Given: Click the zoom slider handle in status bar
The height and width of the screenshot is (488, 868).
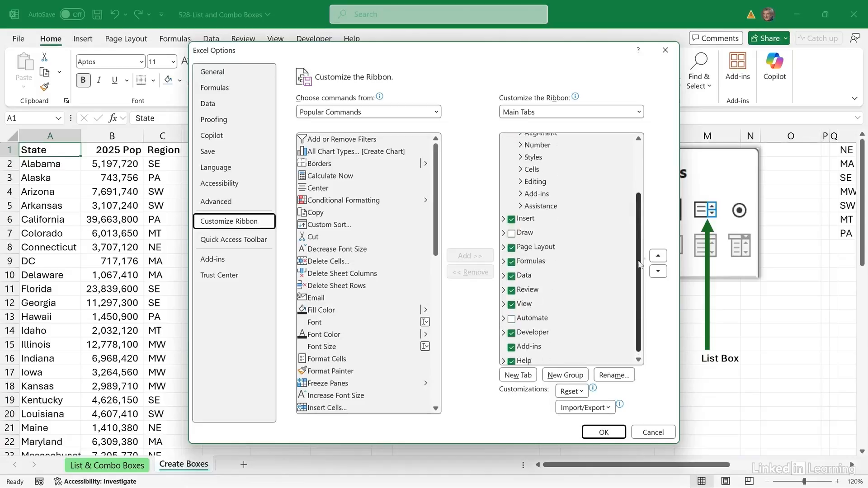Looking at the screenshot, I should pyautogui.click(x=804, y=481).
